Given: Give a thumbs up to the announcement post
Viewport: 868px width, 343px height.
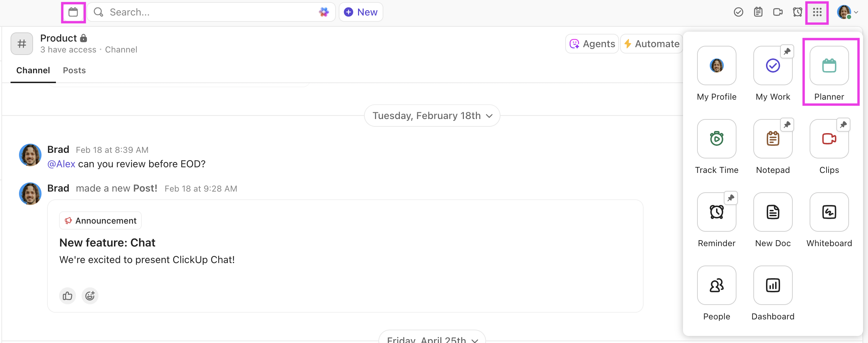Looking at the screenshot, I should tap(67, 295).
